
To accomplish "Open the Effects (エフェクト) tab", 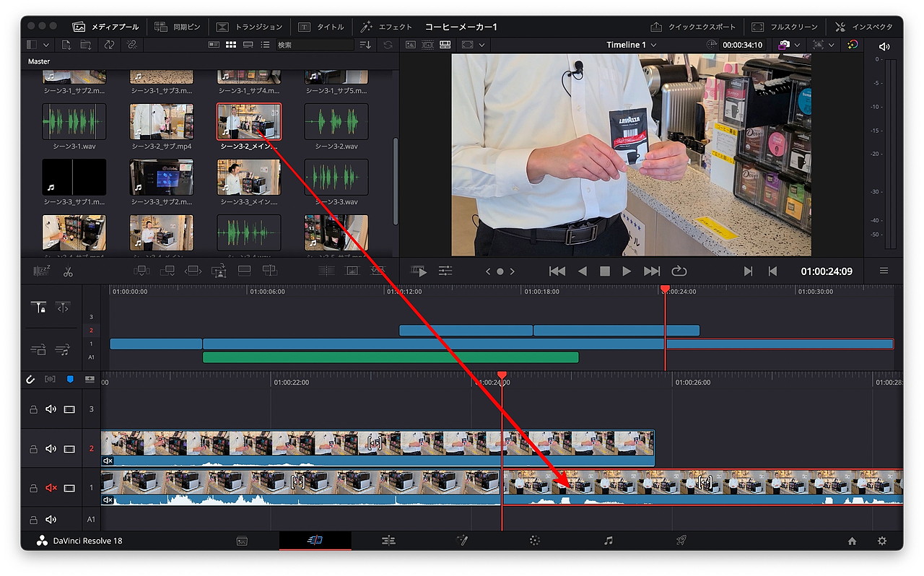I will point(386,27).
